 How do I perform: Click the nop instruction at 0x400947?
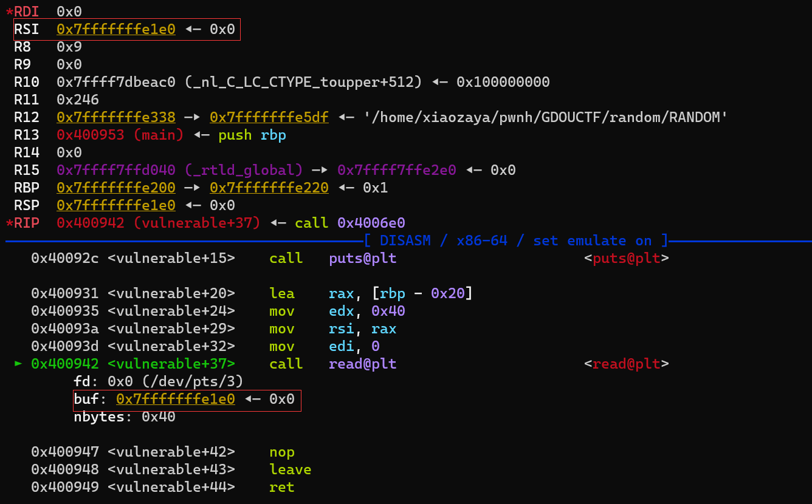282,452
